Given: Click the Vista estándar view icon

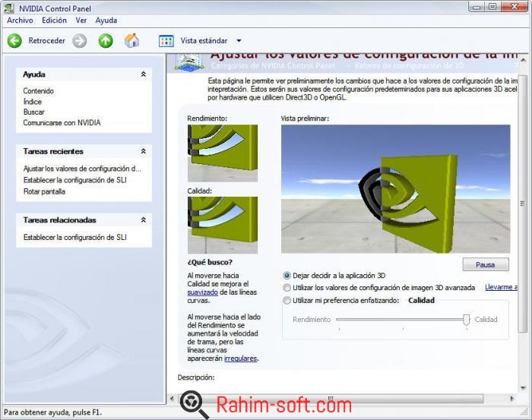Looking at the screenshot, I should 166,41.
